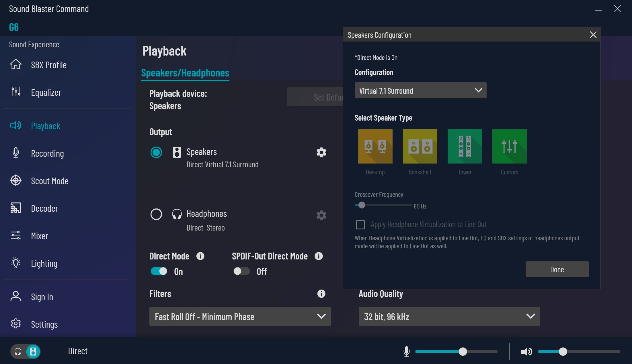The width and height of the screenshot is (632, 364).
Task: Click the Crossover Frequency slider handle
Action: point(362,205)
